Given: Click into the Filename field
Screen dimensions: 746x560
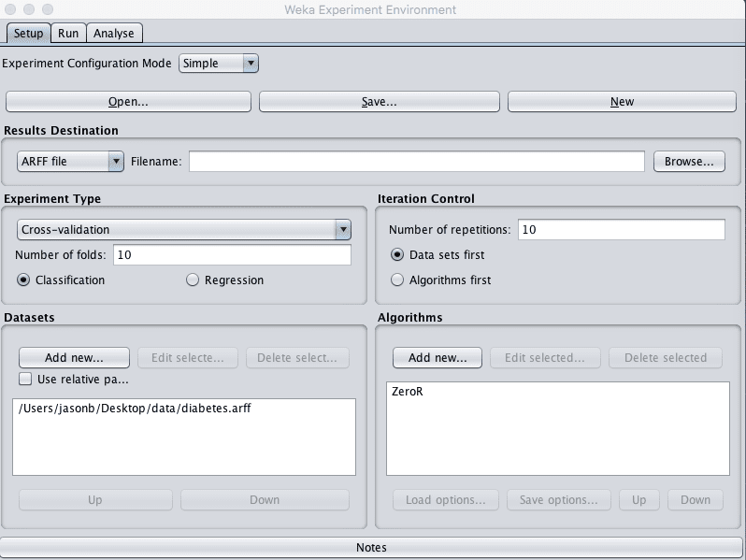Looking at the screenshot, I should coord(417,162).
